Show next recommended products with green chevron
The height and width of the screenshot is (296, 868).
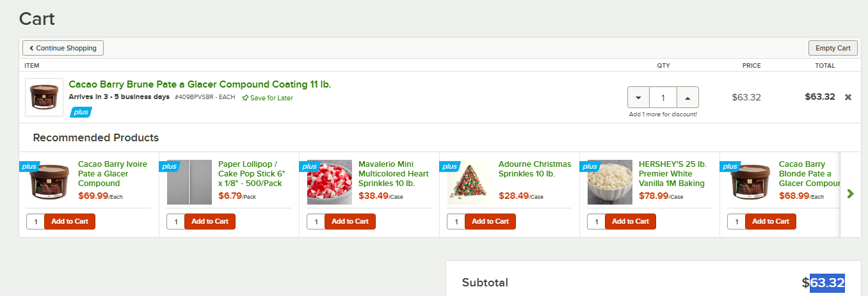pos(850,193)
